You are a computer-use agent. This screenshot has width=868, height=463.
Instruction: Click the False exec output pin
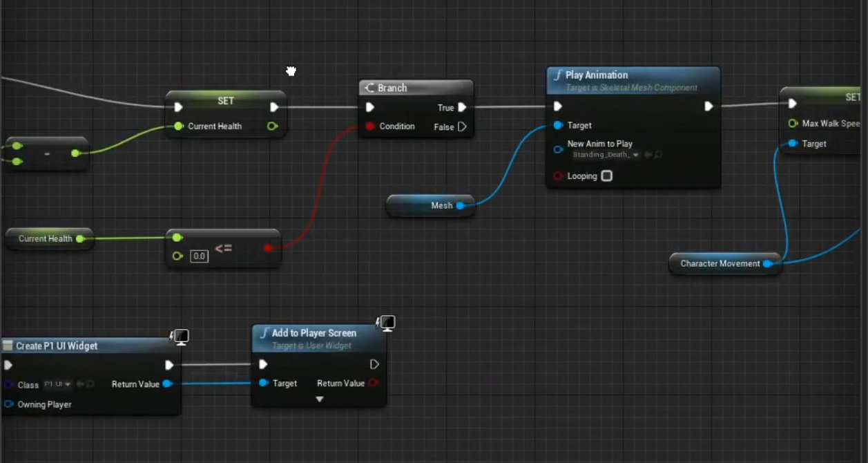pos(462,126)
